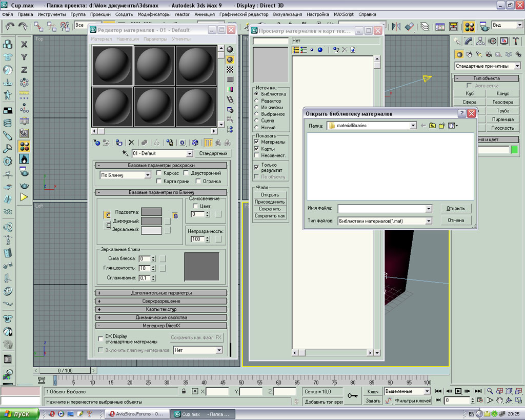Screen dimensions: 525x420
Task: Click the Pick Material eyedropper icon
Action: pos(125,153)
